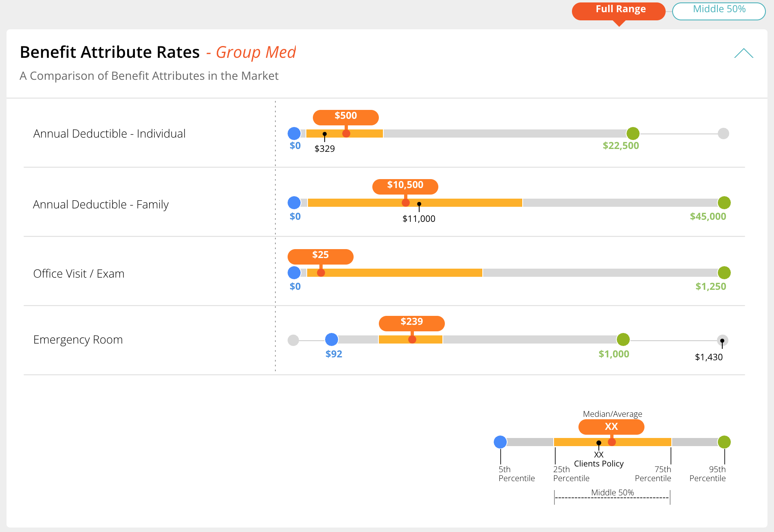The height and width of the screenshot is (532, 774).
Task: Click the Annual Deductible - Family label
Action: tap(101, 204)
